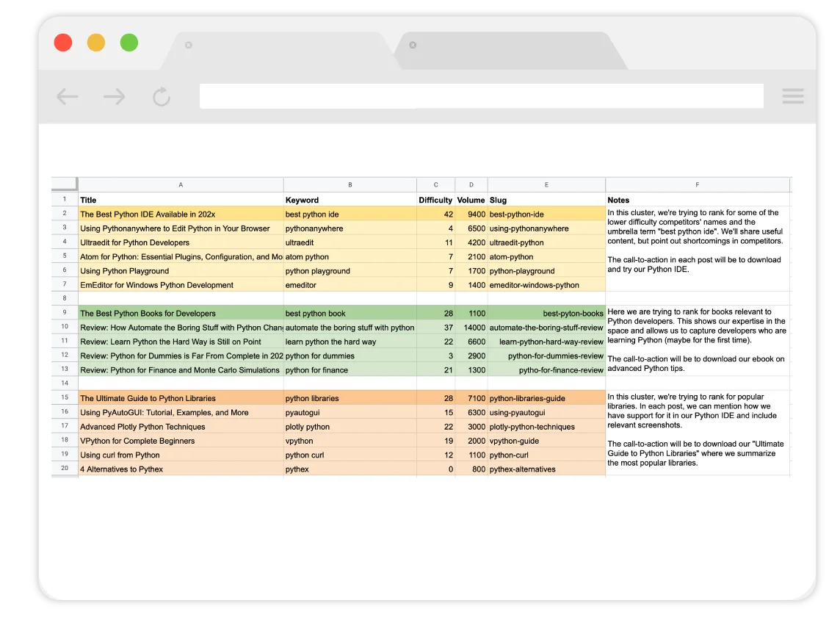Click the Volume header cell
This screenshot has height=617, width=840.
pyautogui.click(x=471, y=200)
